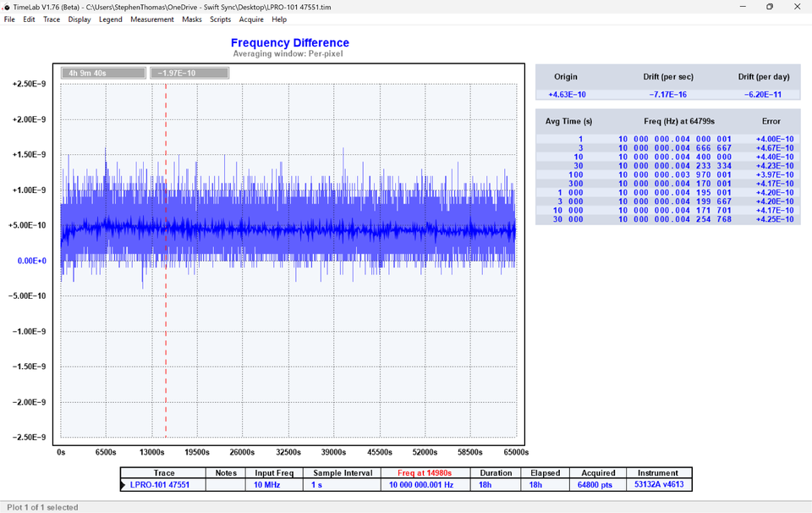The width and height of the screenshot is (812, 513).
Task: Click the TimeLab icon in the title bar
Action: click(8, 7)
